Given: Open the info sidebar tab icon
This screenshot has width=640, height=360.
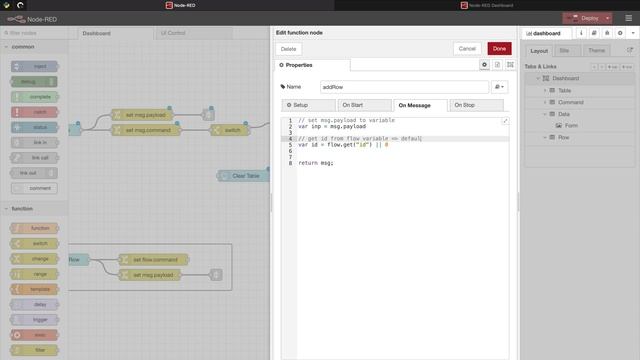Looking at the screenshot, I should pyautogui.click(x=581, y=33).
